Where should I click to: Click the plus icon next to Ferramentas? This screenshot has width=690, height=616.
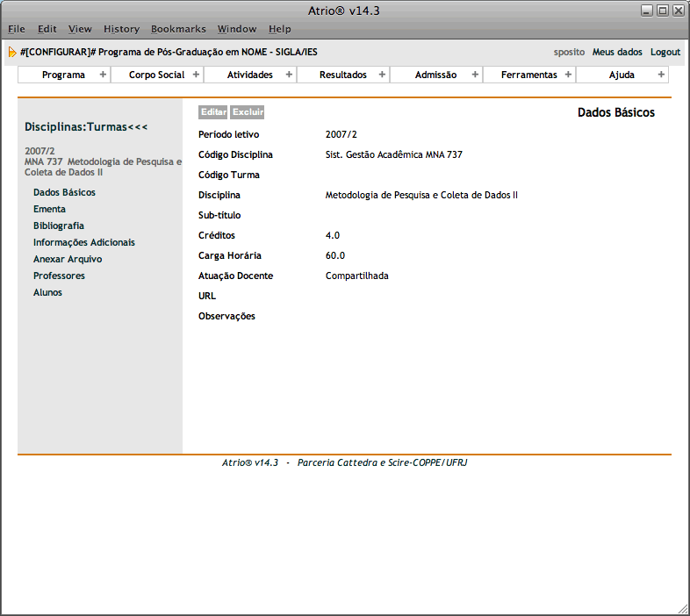point(568,75)
